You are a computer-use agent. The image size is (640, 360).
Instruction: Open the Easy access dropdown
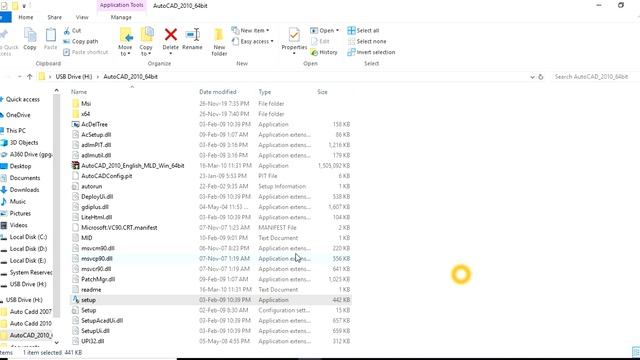(x=252, y=41)
